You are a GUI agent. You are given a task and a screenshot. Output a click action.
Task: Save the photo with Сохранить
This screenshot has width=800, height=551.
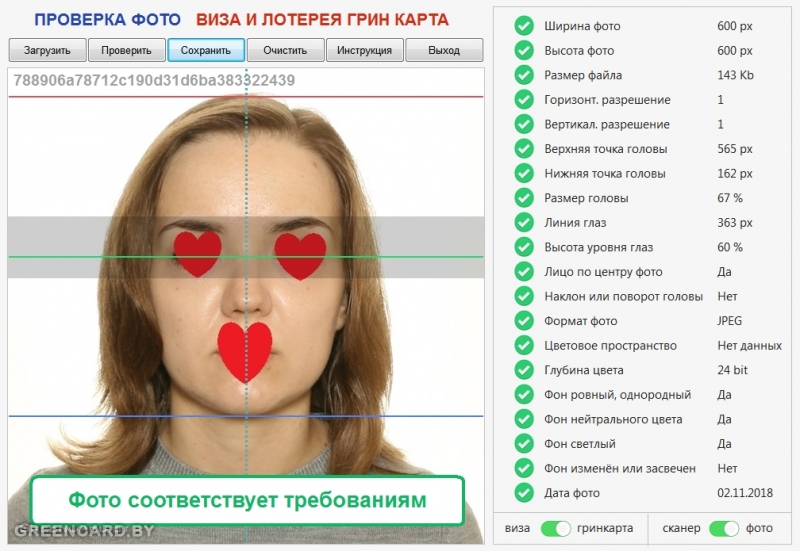pyautogui.click(x=206, y=51)
